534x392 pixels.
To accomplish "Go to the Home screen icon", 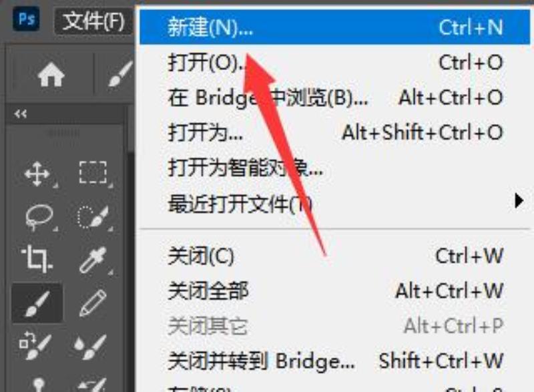I will [51, 75].
